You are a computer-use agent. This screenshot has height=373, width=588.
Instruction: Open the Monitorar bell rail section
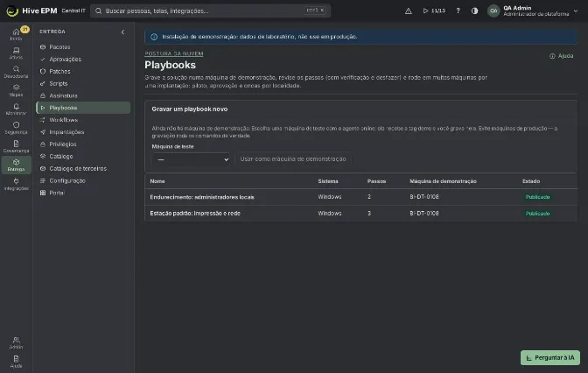coord(16,109)
